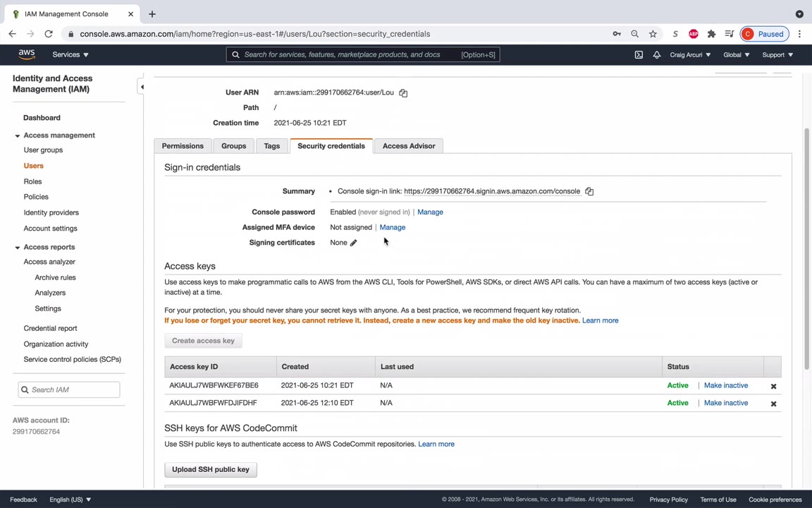Image resolution: width=812 pixels, height=508 pixels.
Task: Focus the AWS services search bar
Action: [363, 54]
